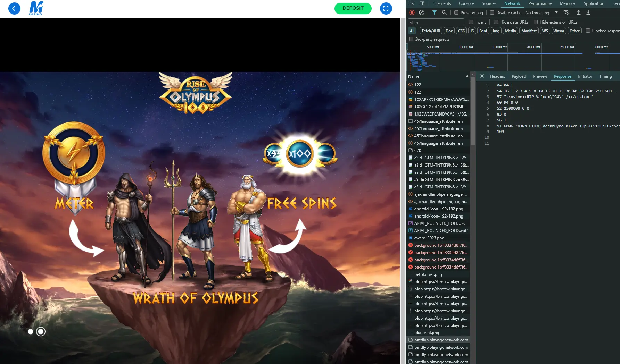Filter requests by CSS type
This screenshot has height=364, width=620.
[461, 31]
